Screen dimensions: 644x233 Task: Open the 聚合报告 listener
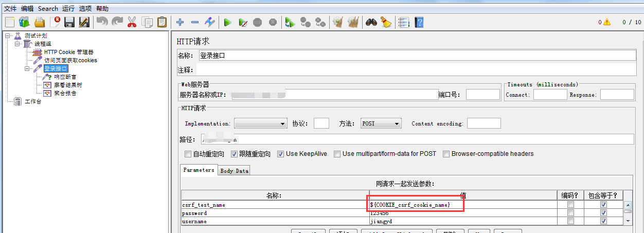65,93
